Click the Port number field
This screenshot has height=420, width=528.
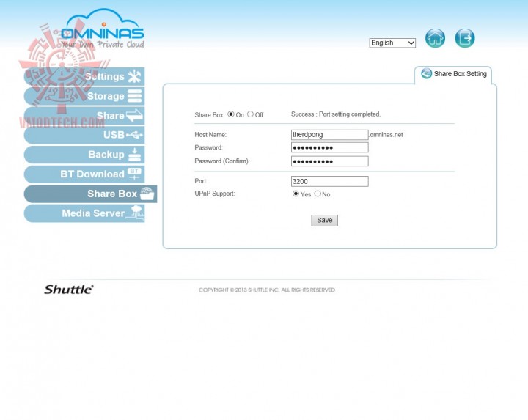[330, 181]
